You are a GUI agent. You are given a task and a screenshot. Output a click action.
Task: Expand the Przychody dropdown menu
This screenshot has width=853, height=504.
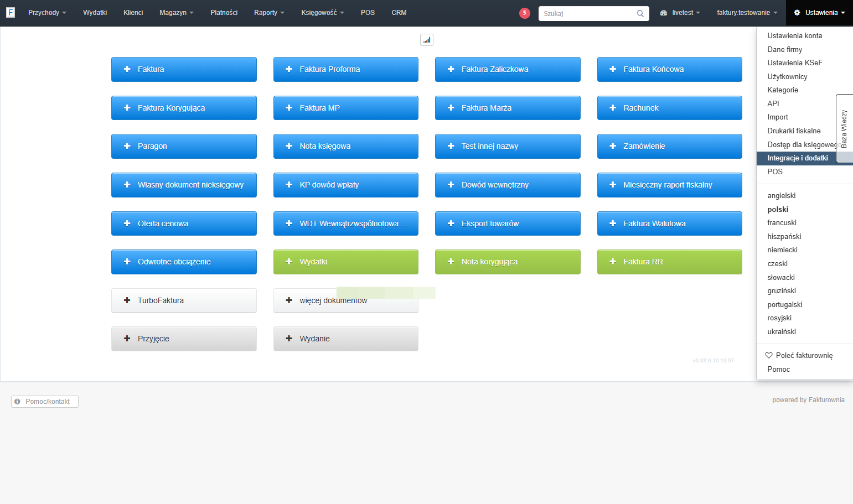pyautogui.click(x=47, y=13)
